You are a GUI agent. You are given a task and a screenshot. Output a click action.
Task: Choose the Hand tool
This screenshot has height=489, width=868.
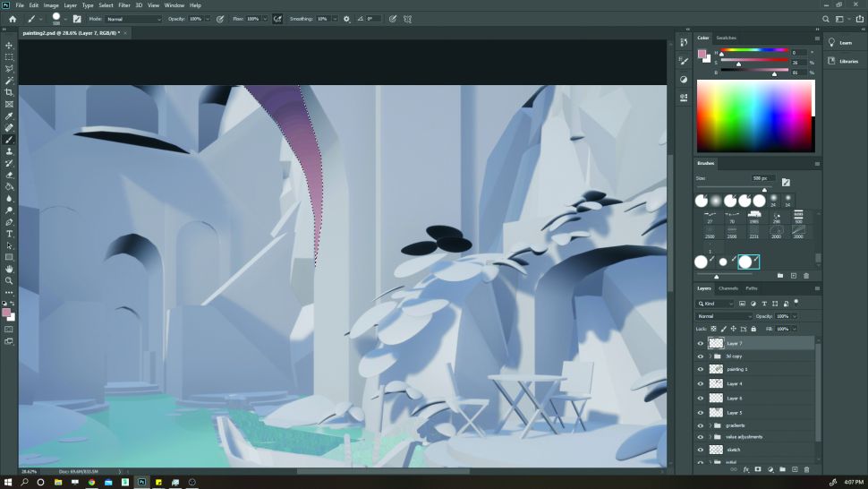point(9,269)
